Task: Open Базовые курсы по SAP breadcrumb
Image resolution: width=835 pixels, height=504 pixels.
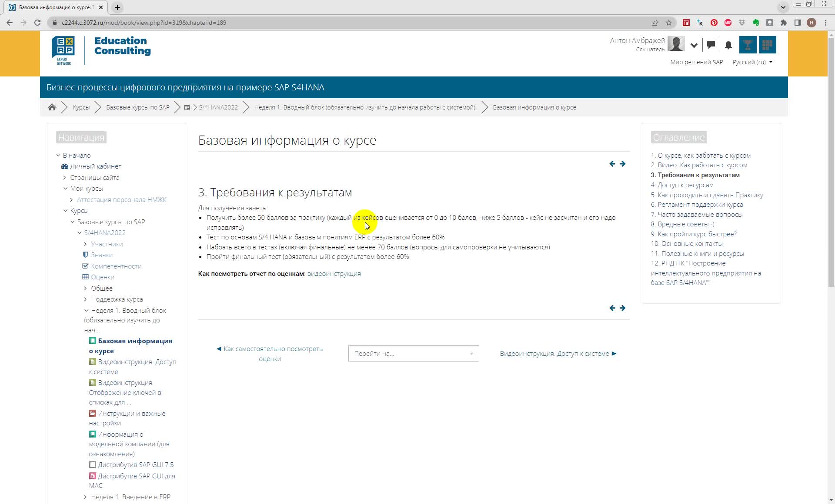Action: tap(138, 107)
